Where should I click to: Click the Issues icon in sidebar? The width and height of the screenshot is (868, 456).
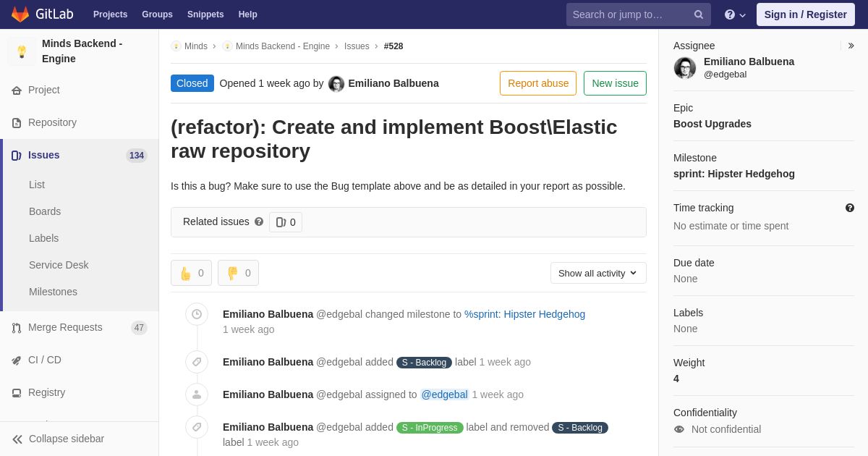[x=17, y=156]
